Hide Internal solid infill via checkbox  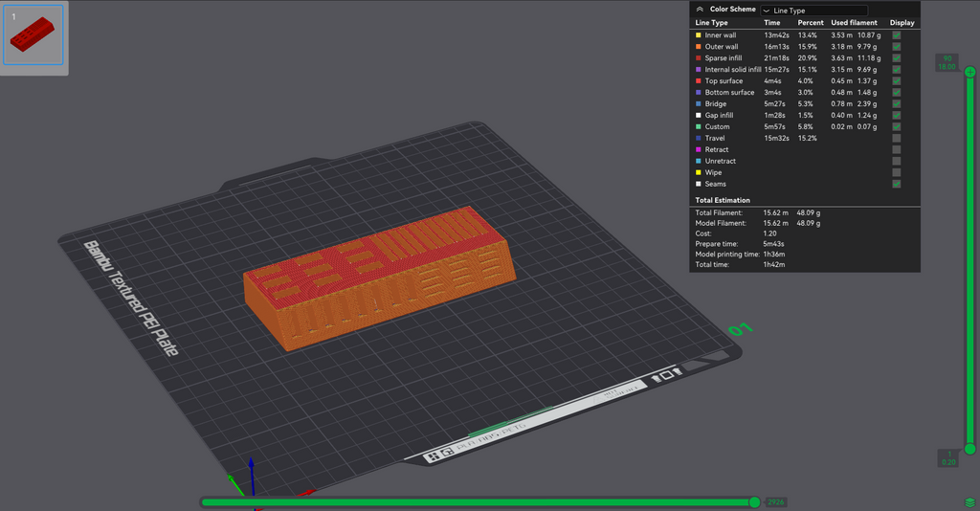pyautogui.click(x=896, y=69)
